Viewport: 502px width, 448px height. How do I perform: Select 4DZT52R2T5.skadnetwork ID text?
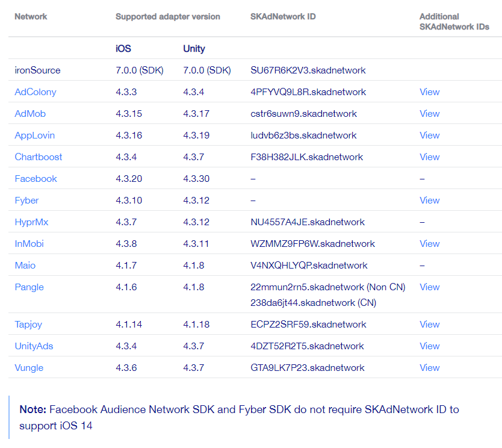(307, 346)
